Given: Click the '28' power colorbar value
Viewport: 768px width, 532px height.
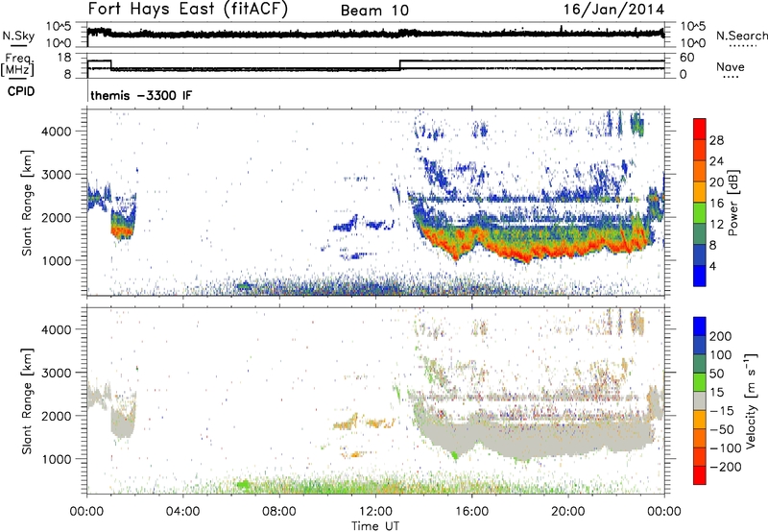Looking at the screenshot, I should coord(716,140).
